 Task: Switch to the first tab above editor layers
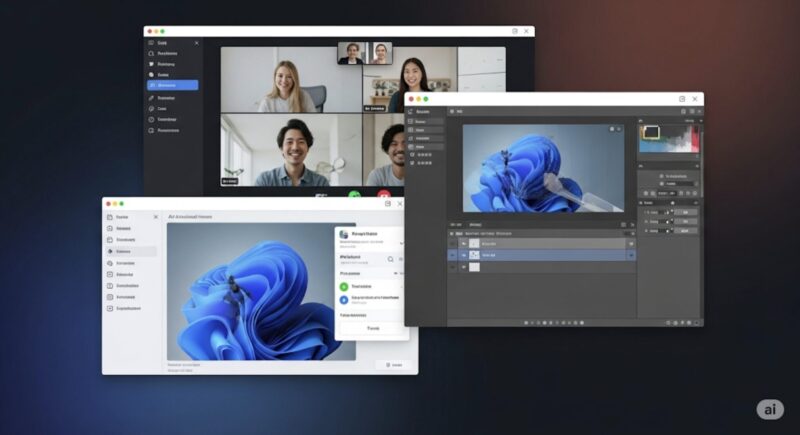456,225
